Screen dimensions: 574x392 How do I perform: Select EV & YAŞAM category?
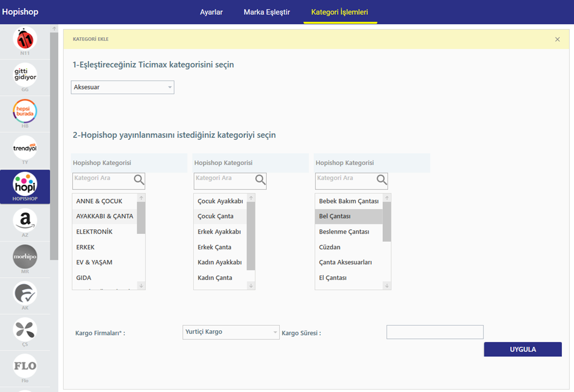tap(105, 262)
